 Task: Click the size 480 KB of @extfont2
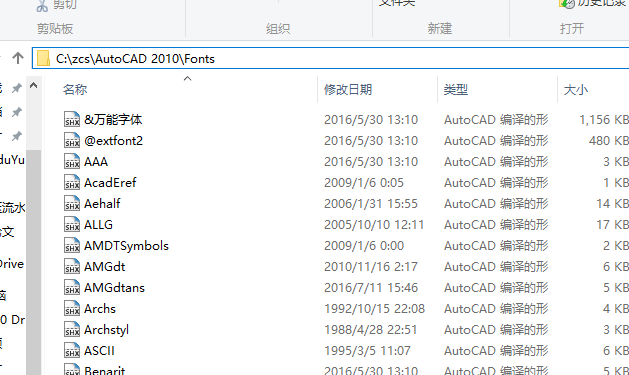click(x=609, y=140)
